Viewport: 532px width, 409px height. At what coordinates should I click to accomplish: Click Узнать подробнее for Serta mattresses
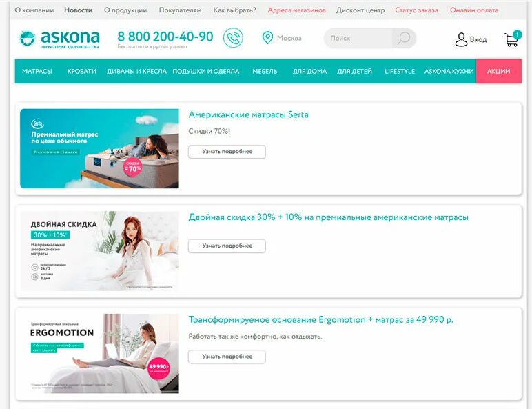point(227,152)
